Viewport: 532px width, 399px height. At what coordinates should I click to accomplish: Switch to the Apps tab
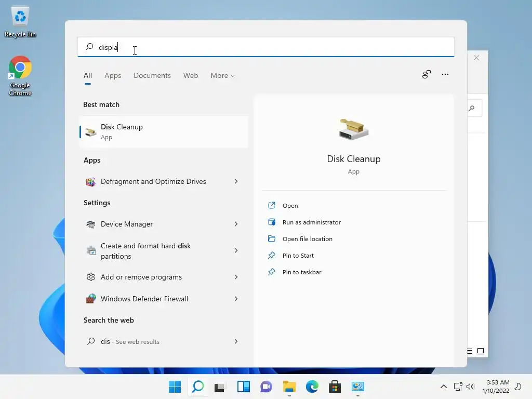[x=113, y=76]
